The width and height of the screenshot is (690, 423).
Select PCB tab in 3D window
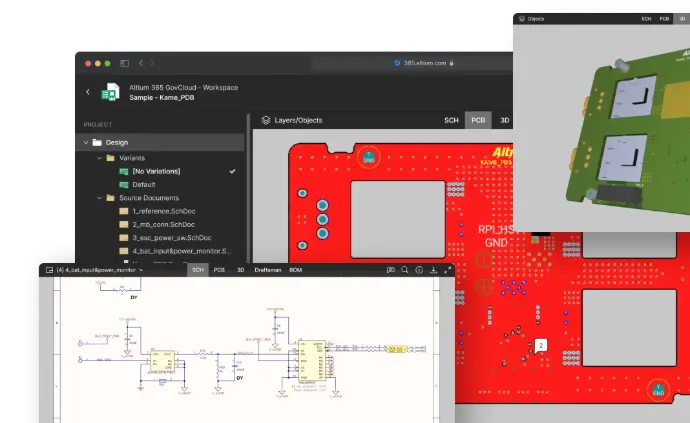(664, 19)
